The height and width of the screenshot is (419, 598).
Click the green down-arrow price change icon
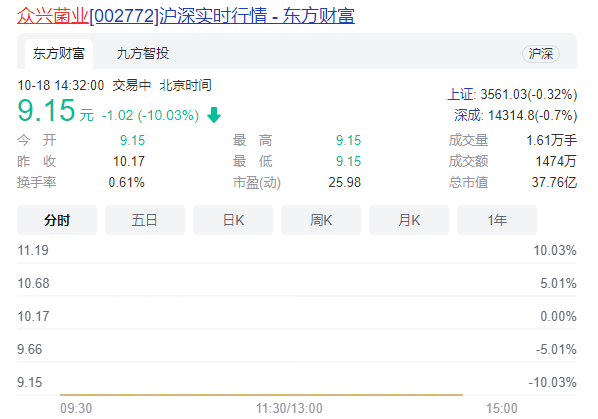coord(214,115)
